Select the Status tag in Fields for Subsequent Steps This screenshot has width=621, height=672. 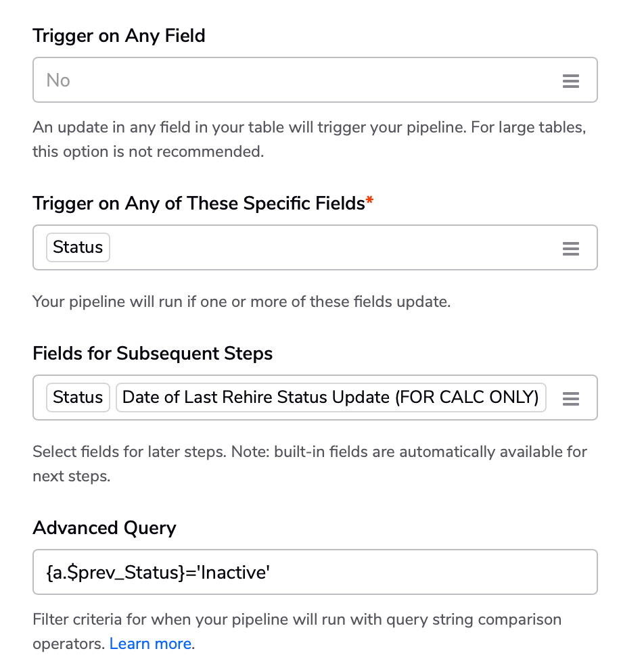coord(78,398)
